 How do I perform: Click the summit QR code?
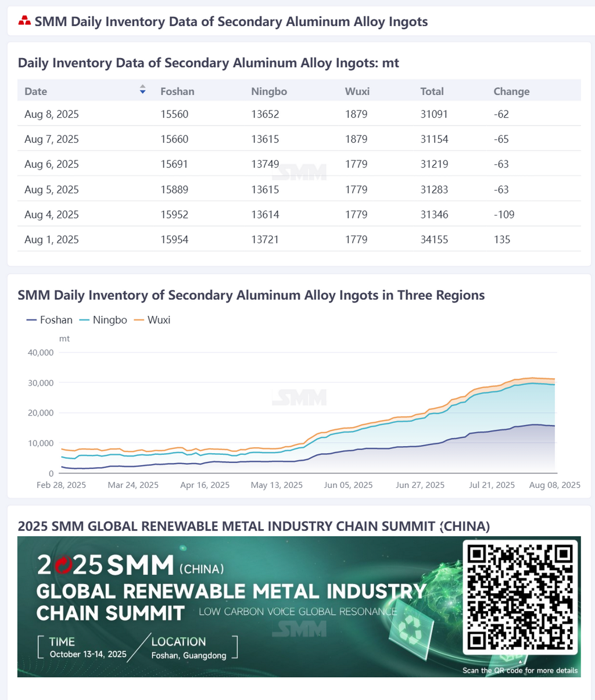click(x=520, y=597)
